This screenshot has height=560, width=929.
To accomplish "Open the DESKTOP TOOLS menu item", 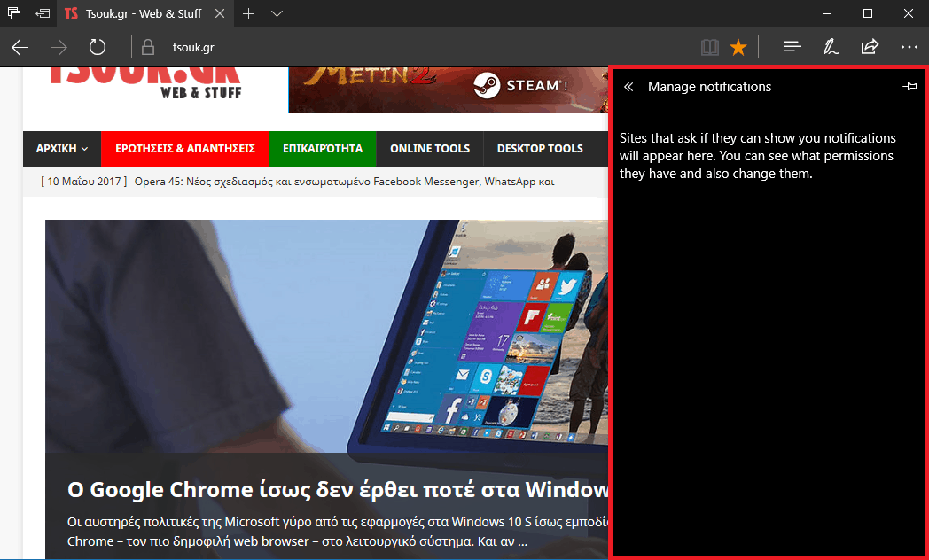I will click(539, 149).
